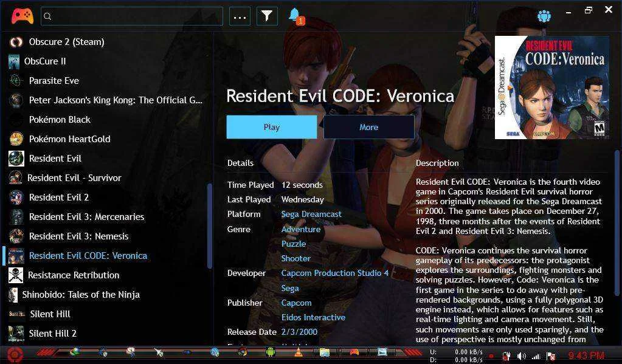This screenshot has height=364, width=622.
Task: Open the Sega Dreamcast platform link
Action: pos(311,215)
